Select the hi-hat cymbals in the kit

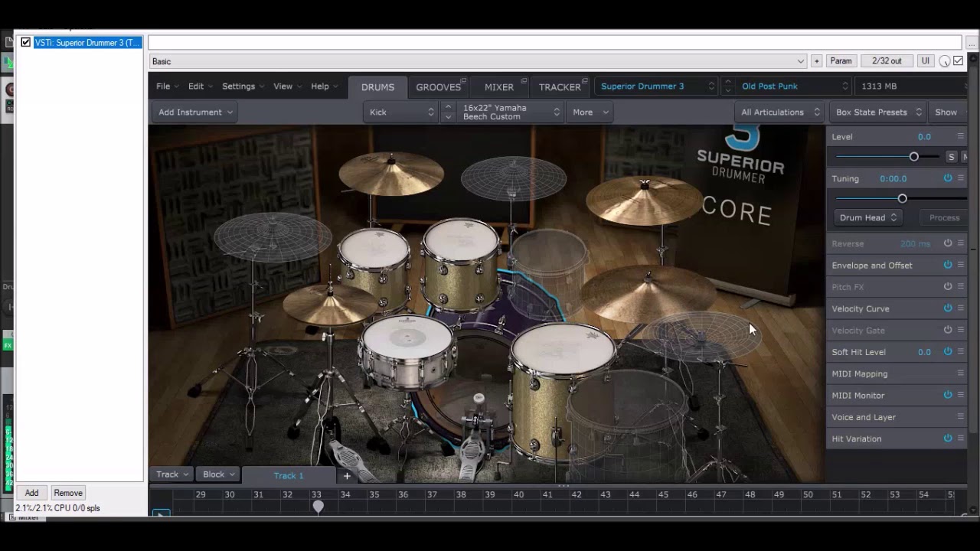[x=330, y=304]
